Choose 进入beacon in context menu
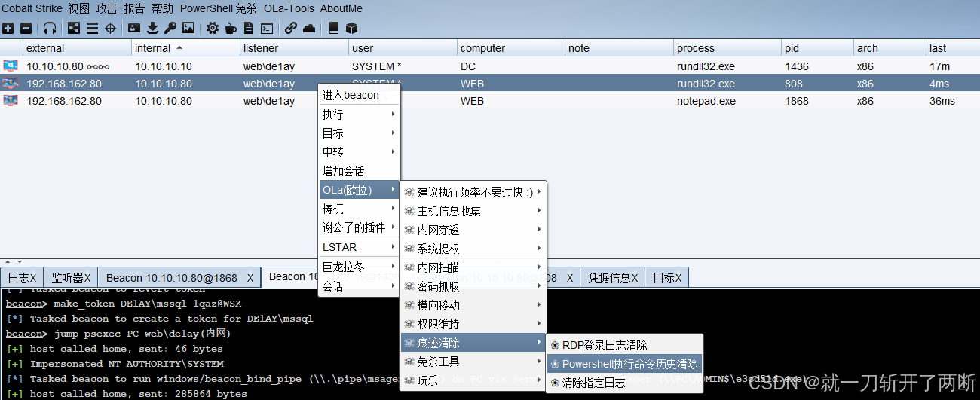 [x=359, y=95]
